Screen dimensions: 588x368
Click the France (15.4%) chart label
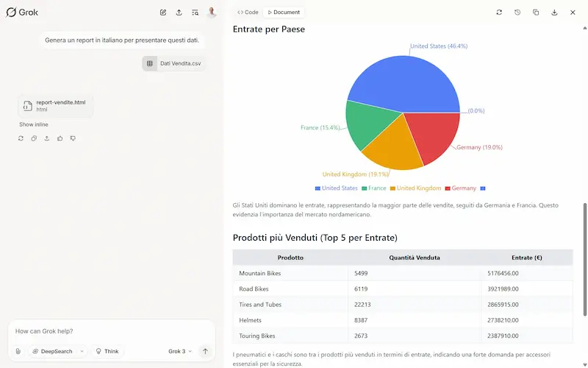(320, 127)
